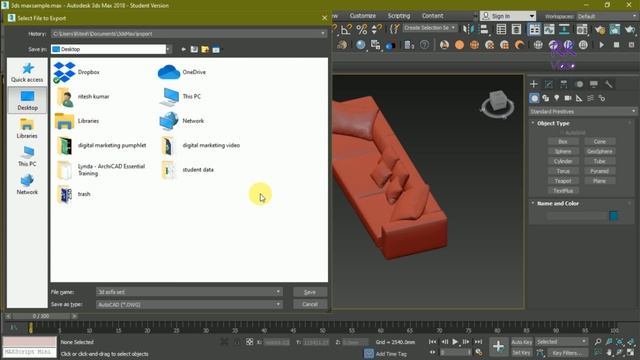
Task: Toggle the Percent Snap tool
Action: 362,29
